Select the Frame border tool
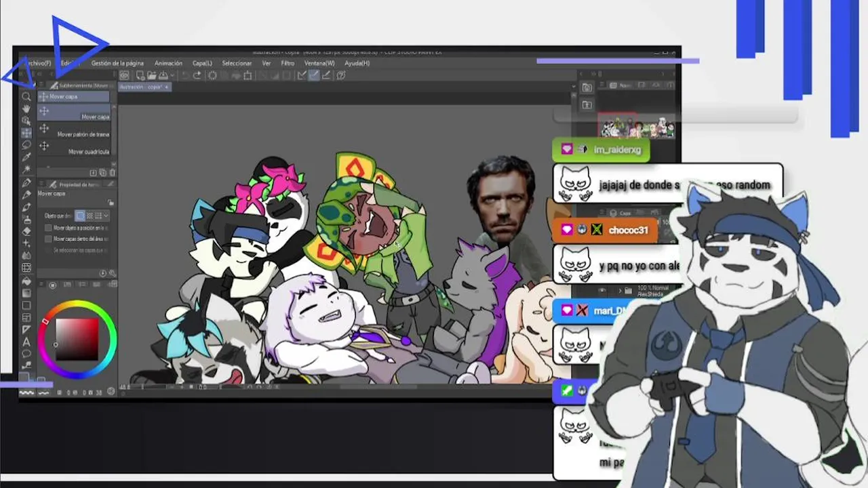 (26, 317)
